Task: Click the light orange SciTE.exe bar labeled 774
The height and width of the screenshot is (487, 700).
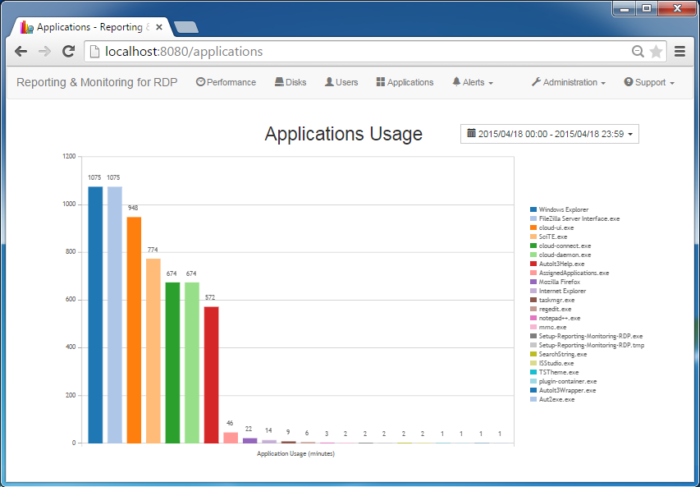Action: [153, 351]
